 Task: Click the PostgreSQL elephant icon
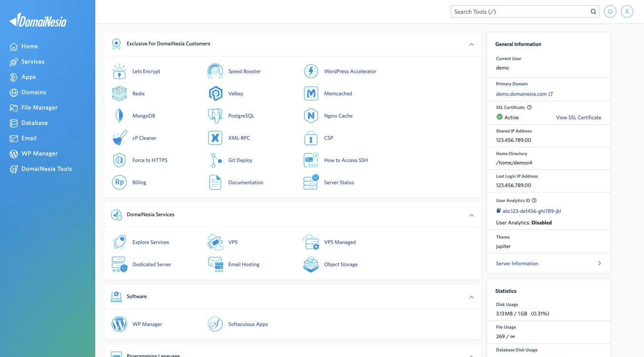coord(215,116)
